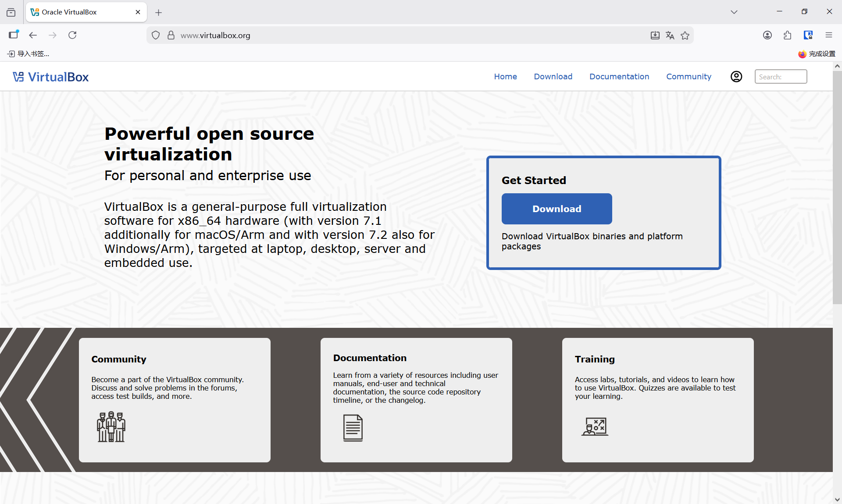Open the browser extensions icon

pos(787,35)
